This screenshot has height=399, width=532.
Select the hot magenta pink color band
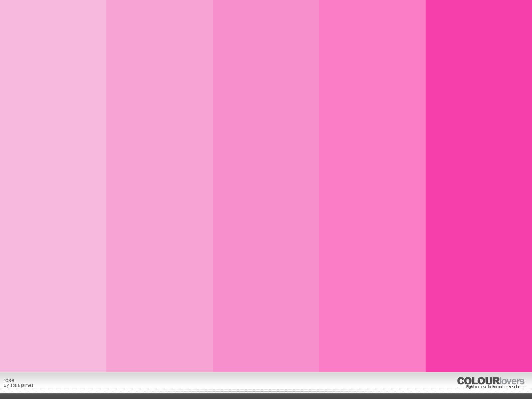point(479,186)
